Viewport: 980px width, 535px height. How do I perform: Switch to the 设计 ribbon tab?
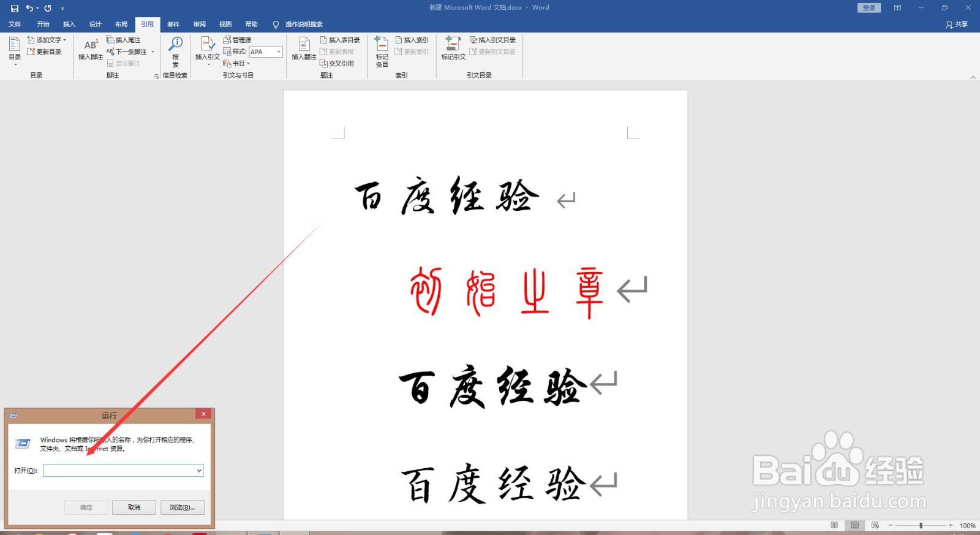tap(95, 25)
